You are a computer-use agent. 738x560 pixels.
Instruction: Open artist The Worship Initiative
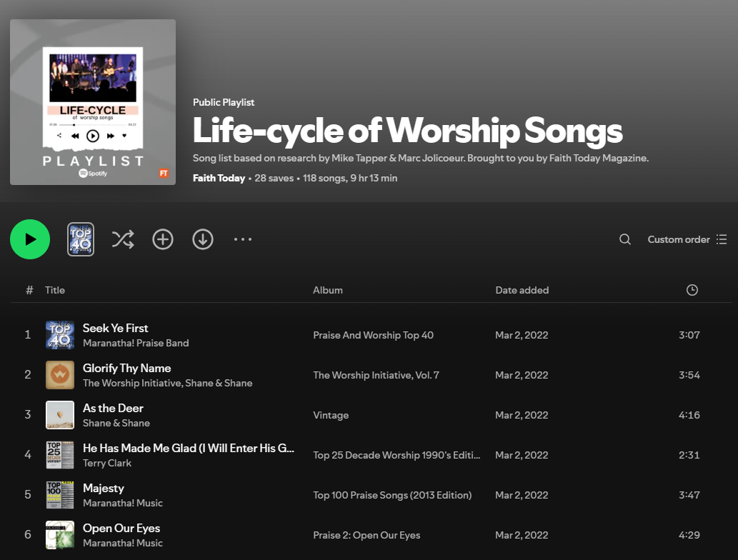[x=133, y=383]
